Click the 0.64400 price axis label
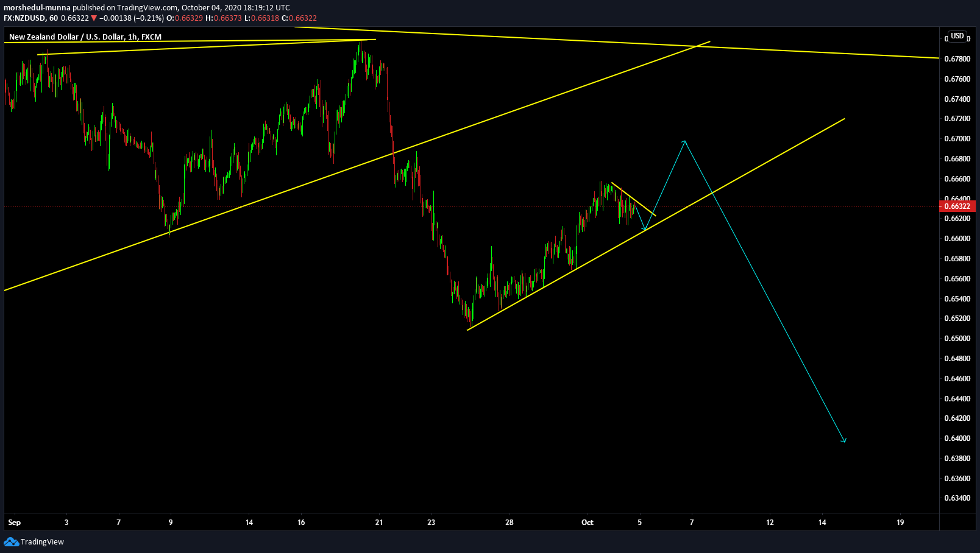 click(x=957, y=399)
